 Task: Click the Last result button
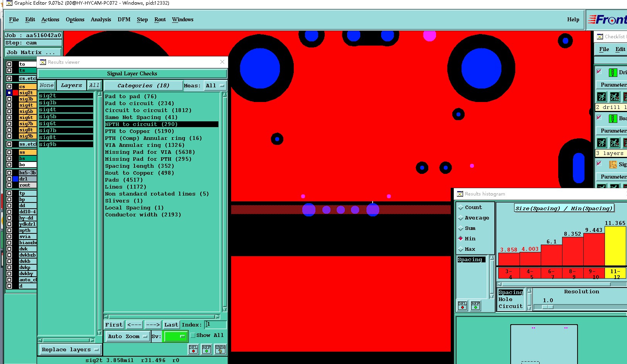171,325
